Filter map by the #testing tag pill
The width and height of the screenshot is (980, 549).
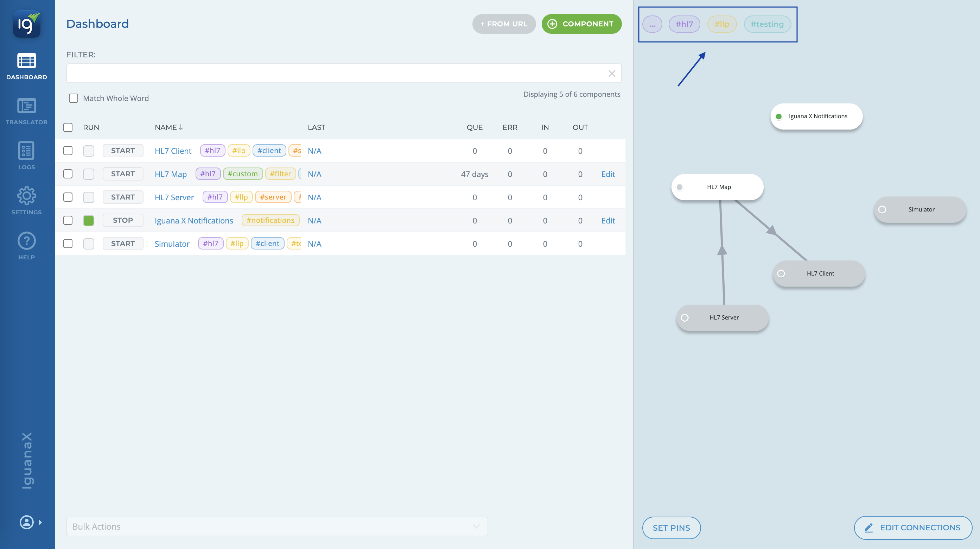click(767, 24)
